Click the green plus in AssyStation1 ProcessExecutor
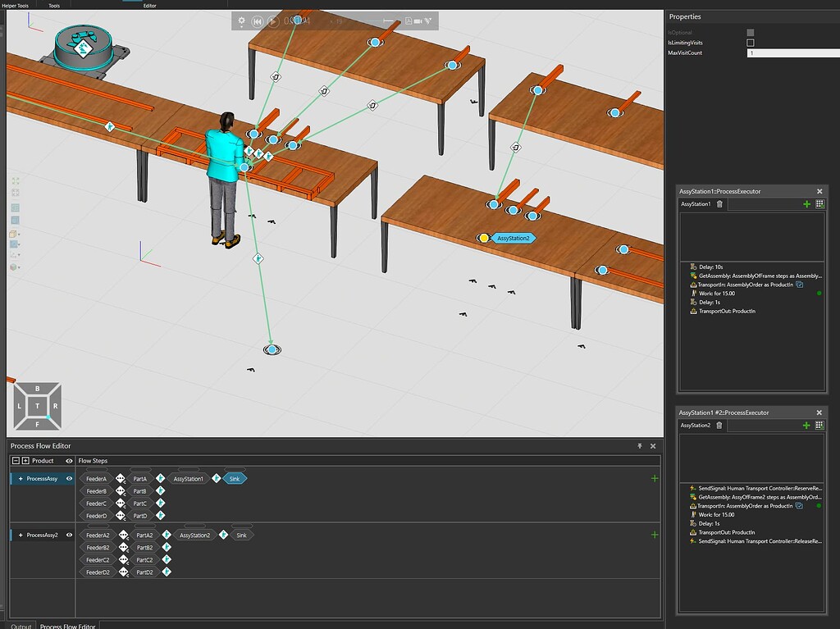The image size is (840, 629). [808, 204]
